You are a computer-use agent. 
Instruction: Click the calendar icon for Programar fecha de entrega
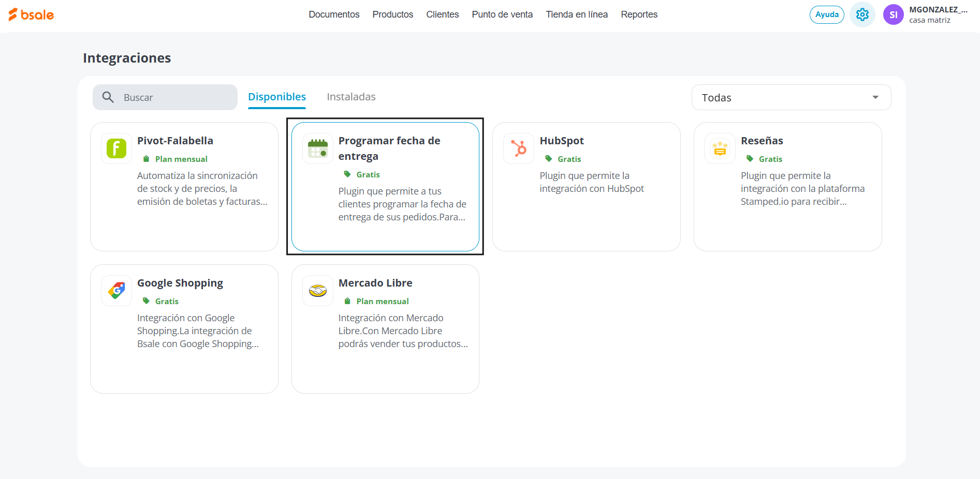318,148
